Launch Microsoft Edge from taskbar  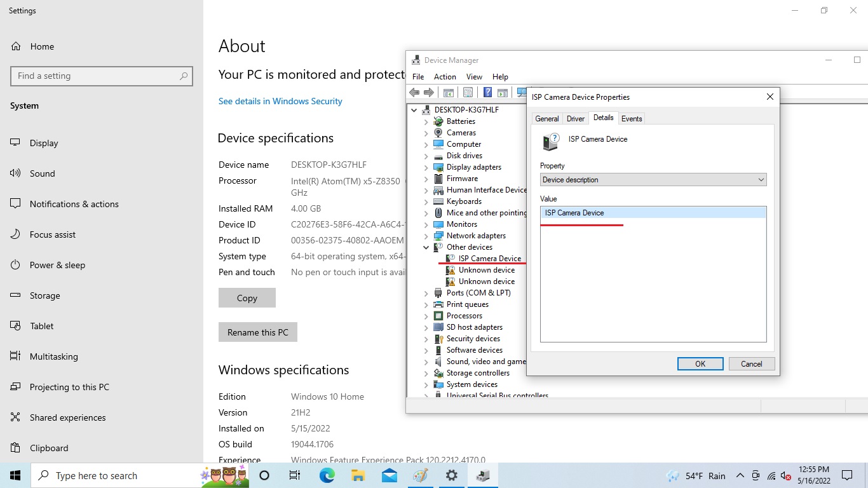(327, 475)
